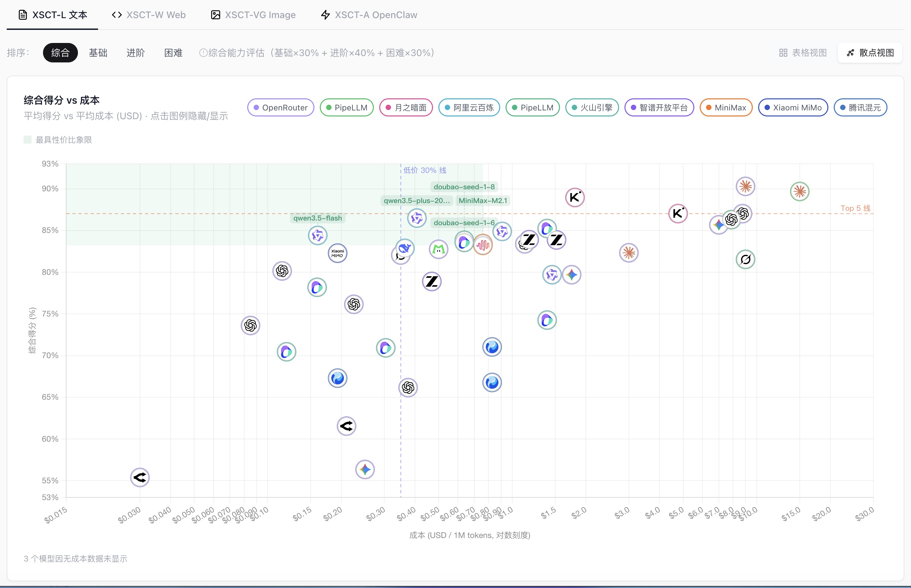Click the 最具性价比象限 green legend swatch
Image resolution: width=911 pixels, height=588 pixels.
point(28,140)
